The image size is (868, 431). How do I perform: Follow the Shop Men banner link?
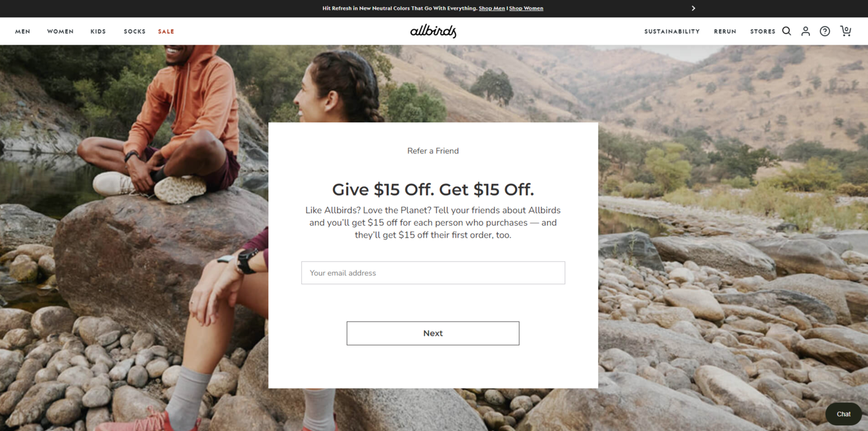(x=492, y=9)
